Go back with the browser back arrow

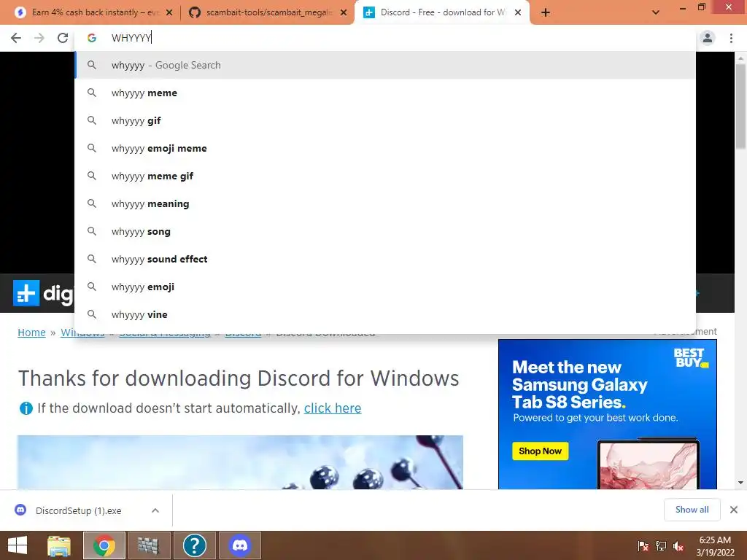pyautogui.click(x=16, y=38)
